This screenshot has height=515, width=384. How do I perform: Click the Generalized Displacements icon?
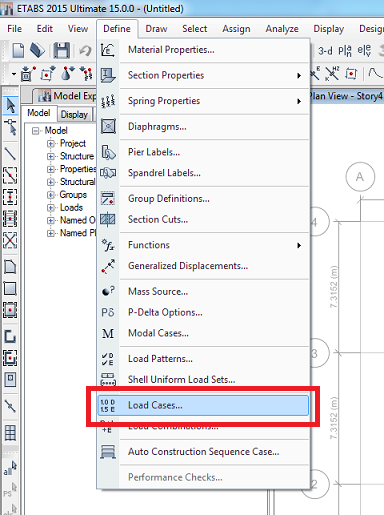tap(108, 266)
